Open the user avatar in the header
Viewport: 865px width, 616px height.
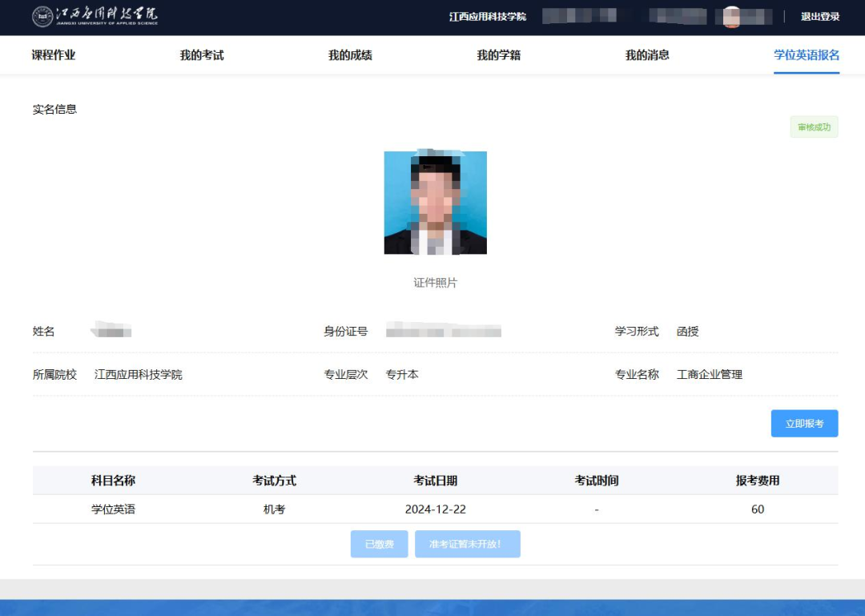[x=733, y=16]
